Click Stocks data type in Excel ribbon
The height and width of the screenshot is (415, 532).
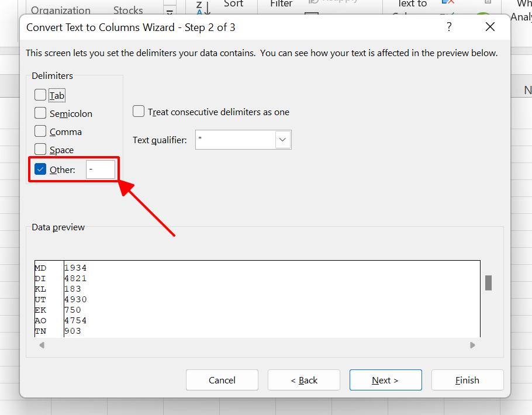[x=128, y=10]
